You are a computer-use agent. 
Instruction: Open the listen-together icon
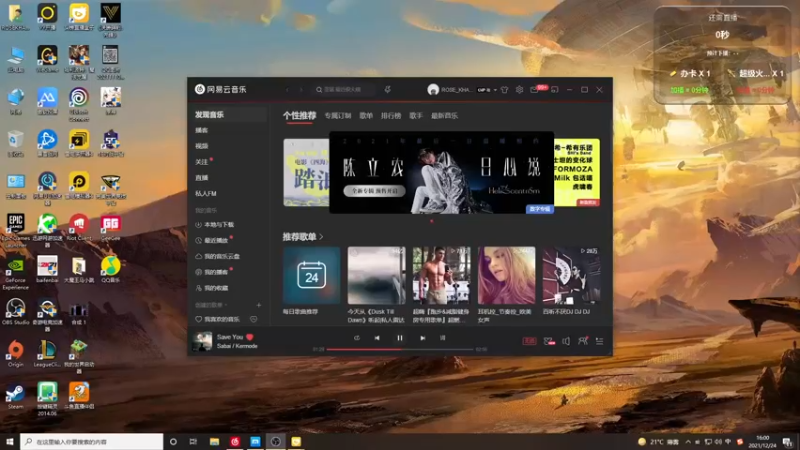(583, 341)
